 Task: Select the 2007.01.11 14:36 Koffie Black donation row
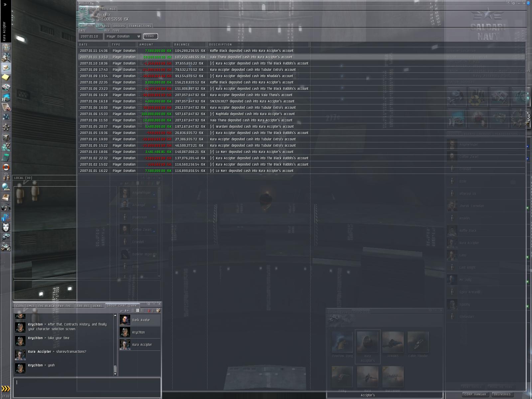pyautogui.click(x=302, y=51)
